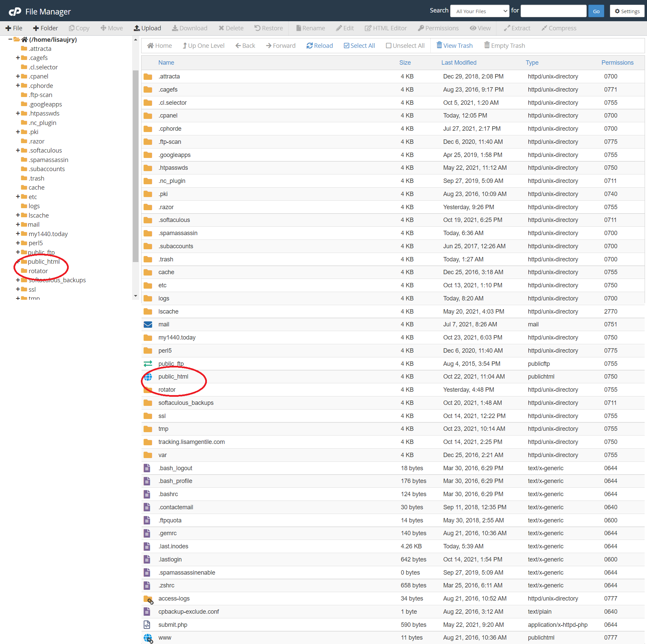Expand the public_html folder tree
The width and height of the screenshot is (647, 644).
pos(16,262)
